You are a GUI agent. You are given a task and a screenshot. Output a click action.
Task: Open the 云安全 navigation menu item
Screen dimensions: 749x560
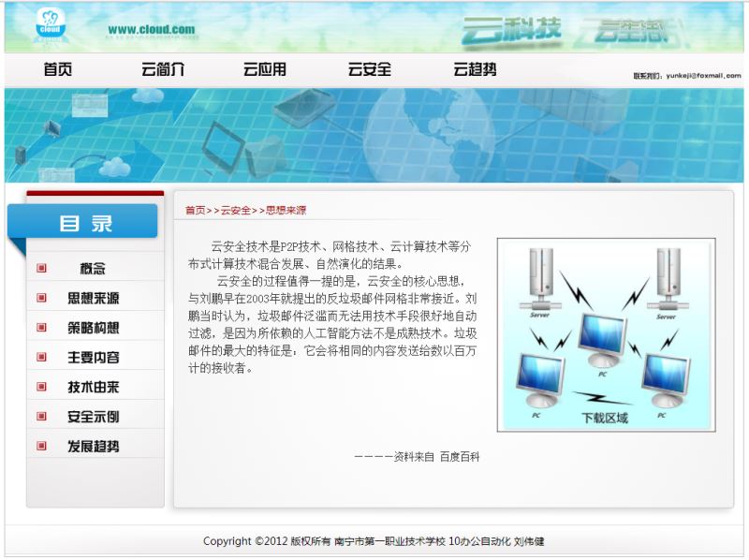[x=369, y=69]
